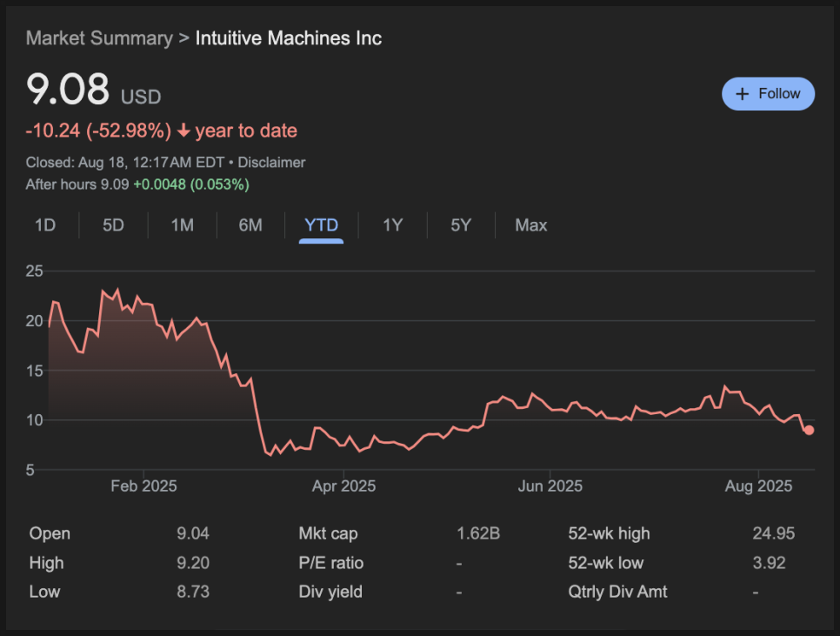Click the -10.24 (-52.98%) change text
840x636 pixels.
pos(98,131)
